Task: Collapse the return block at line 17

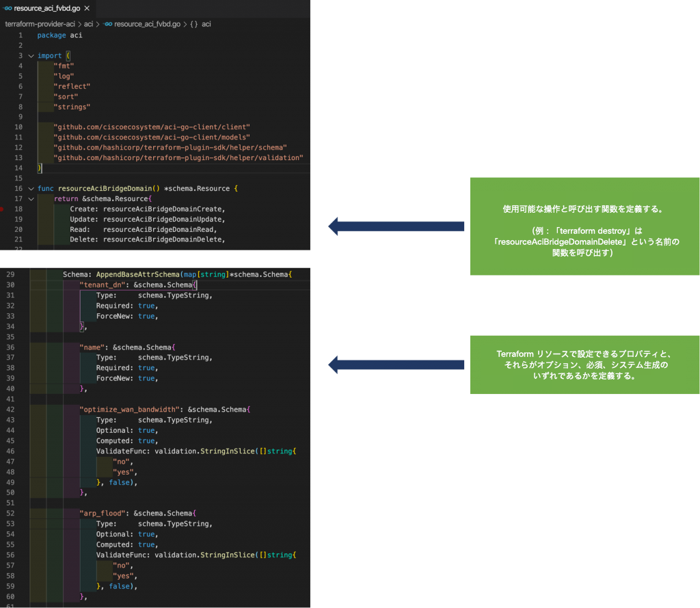Action: pos(31,198)
